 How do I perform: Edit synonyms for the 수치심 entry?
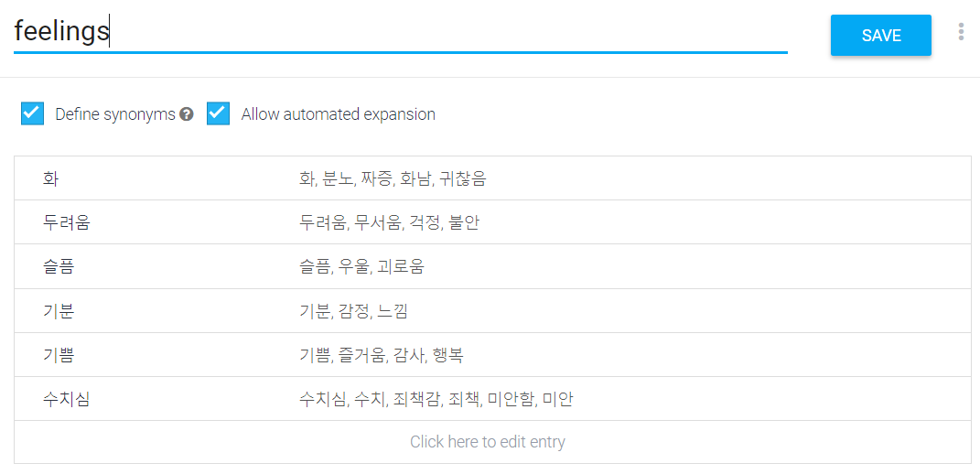[x=436, y=399]
